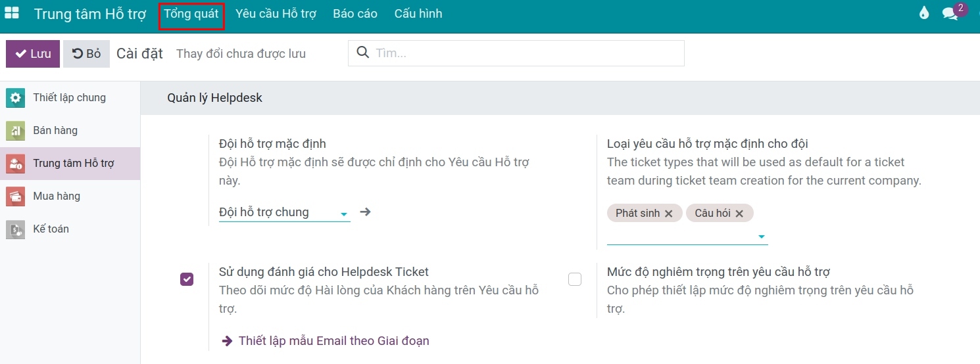The height and width of the screenshot is (364, 980).
Task: Select Thiết lập chung settings section
Action: (x=70, y=98)
